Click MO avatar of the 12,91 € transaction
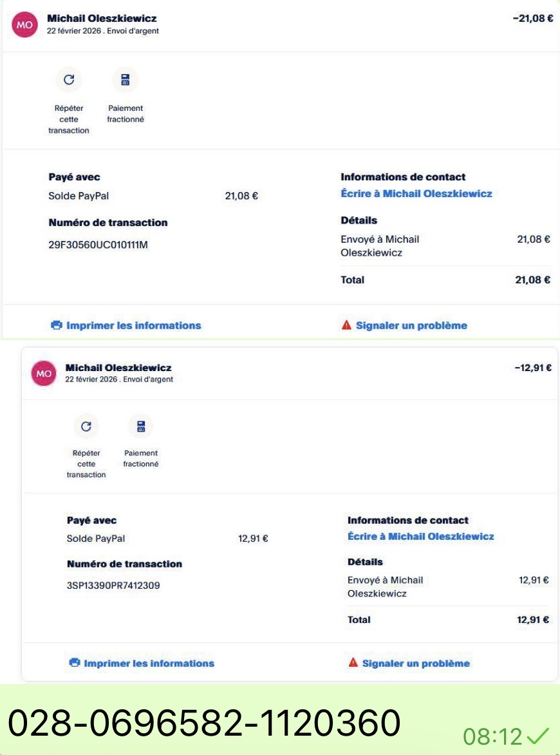 pos(44,374)
